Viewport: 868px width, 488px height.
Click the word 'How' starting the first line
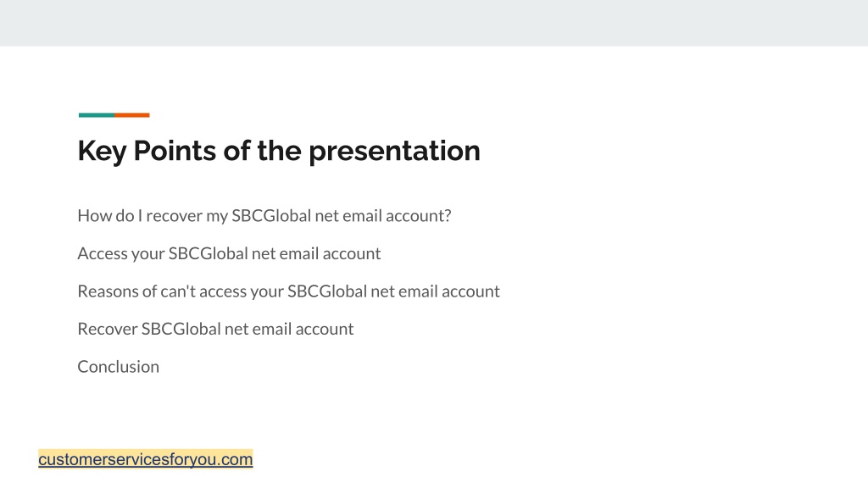tap(92, 215)
